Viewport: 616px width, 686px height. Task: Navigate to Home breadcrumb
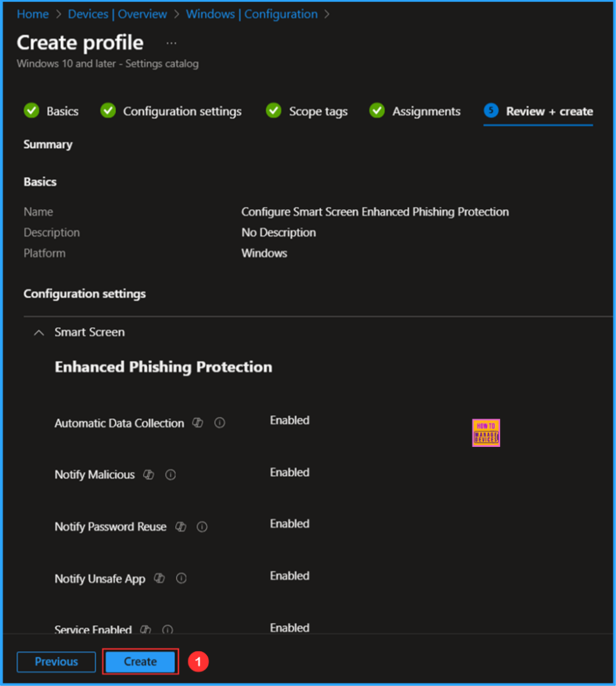[x=32, y=14]
